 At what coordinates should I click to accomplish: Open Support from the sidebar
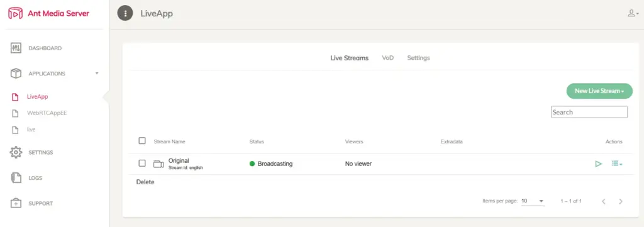41,204
